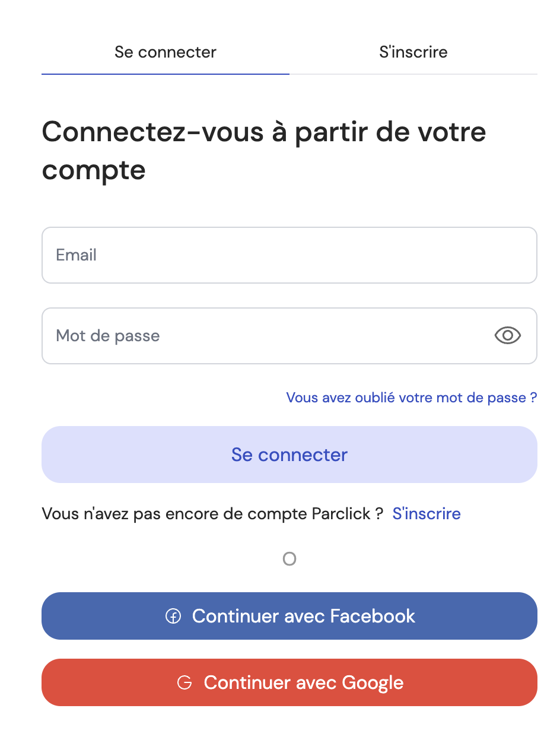Viewport: 560px width, 737px height.
Task: Open the forgotten password link
Action: tap(411, 398)
